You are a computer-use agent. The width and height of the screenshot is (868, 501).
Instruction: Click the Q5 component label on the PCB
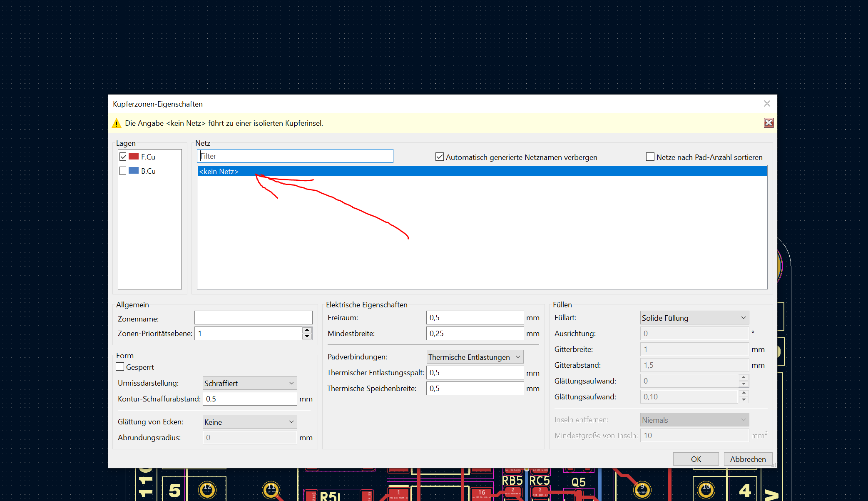point(579,482)
